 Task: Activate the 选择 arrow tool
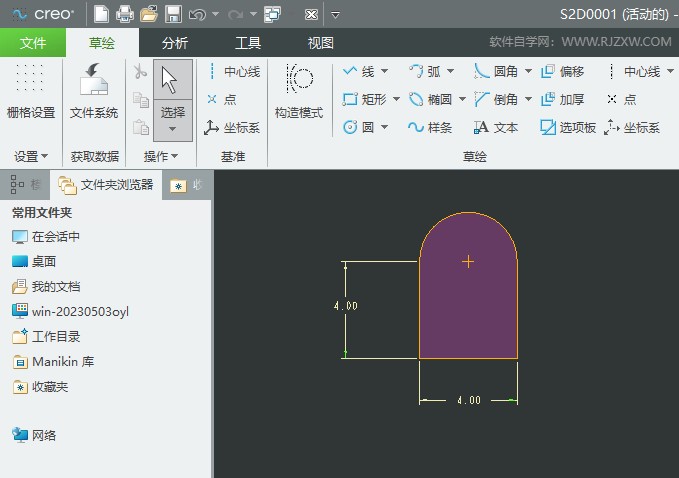[x=173, y=80]
